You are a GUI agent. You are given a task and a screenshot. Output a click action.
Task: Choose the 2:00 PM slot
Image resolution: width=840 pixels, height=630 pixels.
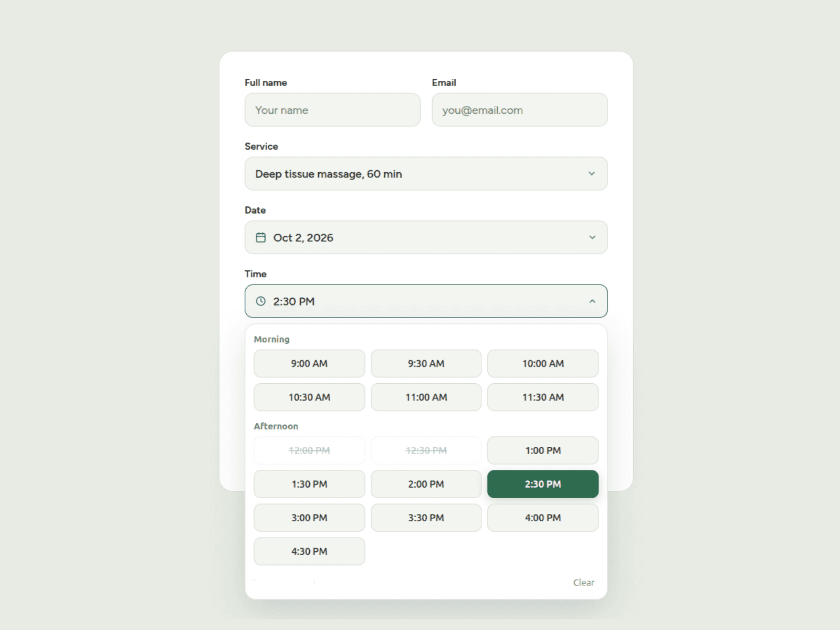point(426,484)
